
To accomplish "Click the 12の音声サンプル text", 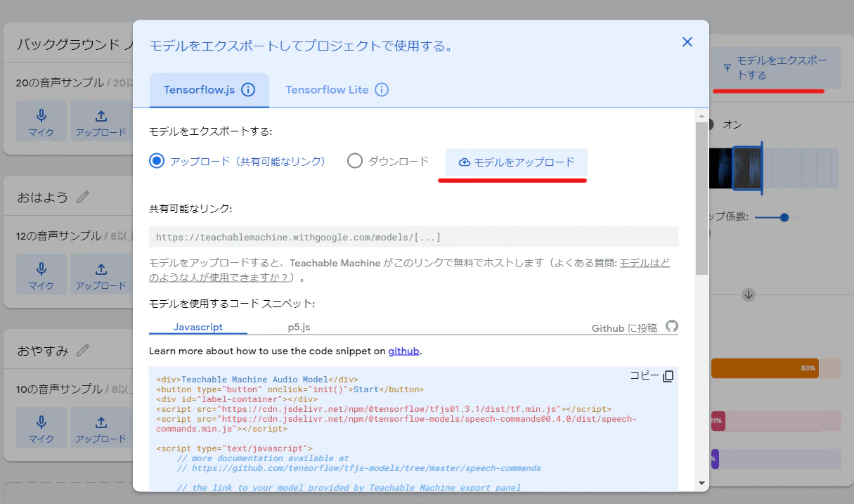I will point(60,235).
